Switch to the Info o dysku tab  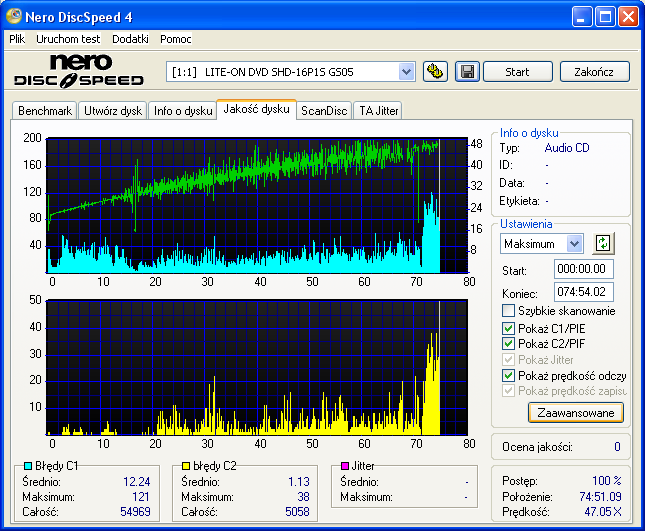(183, 111)
